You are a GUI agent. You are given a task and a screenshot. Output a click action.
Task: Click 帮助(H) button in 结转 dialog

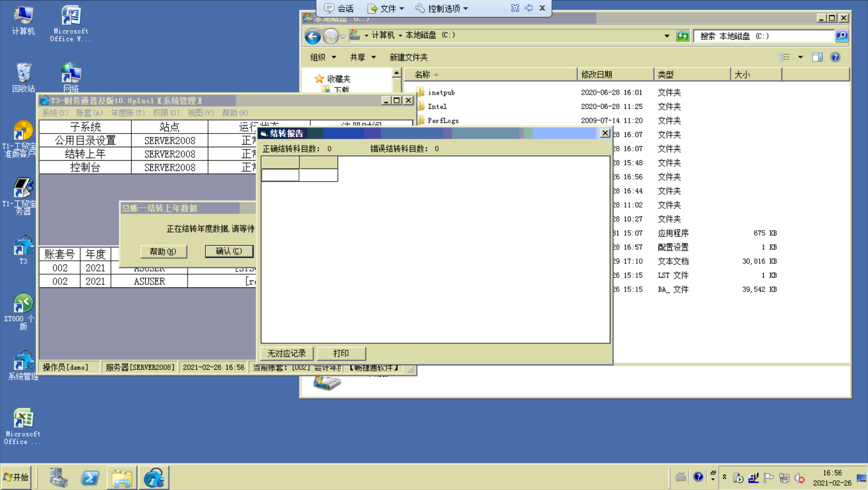point(164,252)
